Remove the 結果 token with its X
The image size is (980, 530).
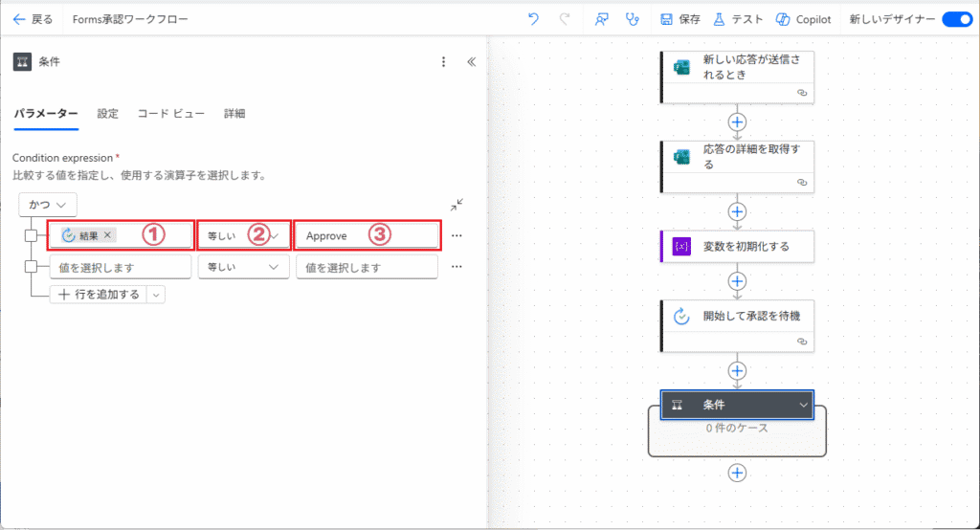click(x=107, y=235)
